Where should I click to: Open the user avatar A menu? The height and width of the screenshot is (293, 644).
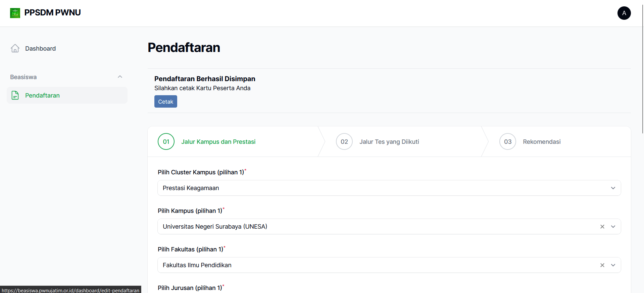(x=624, y=13)
